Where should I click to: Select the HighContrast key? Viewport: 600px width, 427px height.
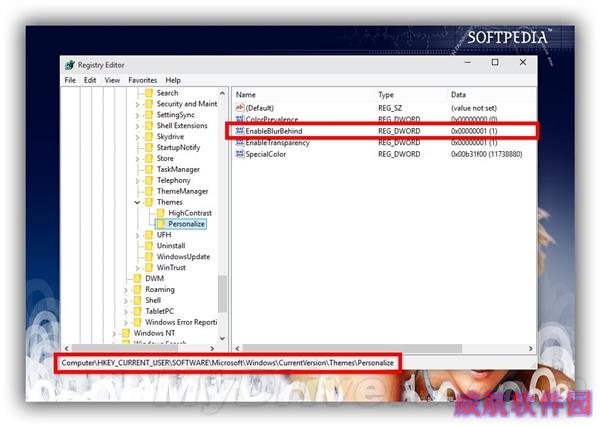click(x=190, y=213)
